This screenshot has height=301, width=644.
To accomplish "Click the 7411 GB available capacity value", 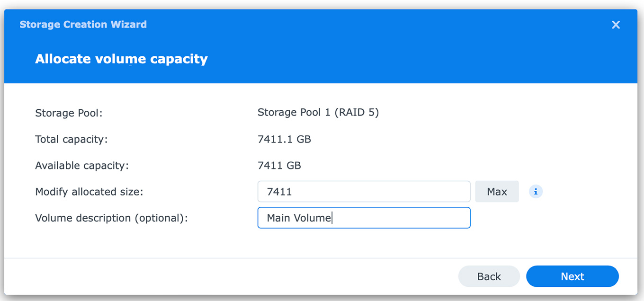I will click(279, 166).
